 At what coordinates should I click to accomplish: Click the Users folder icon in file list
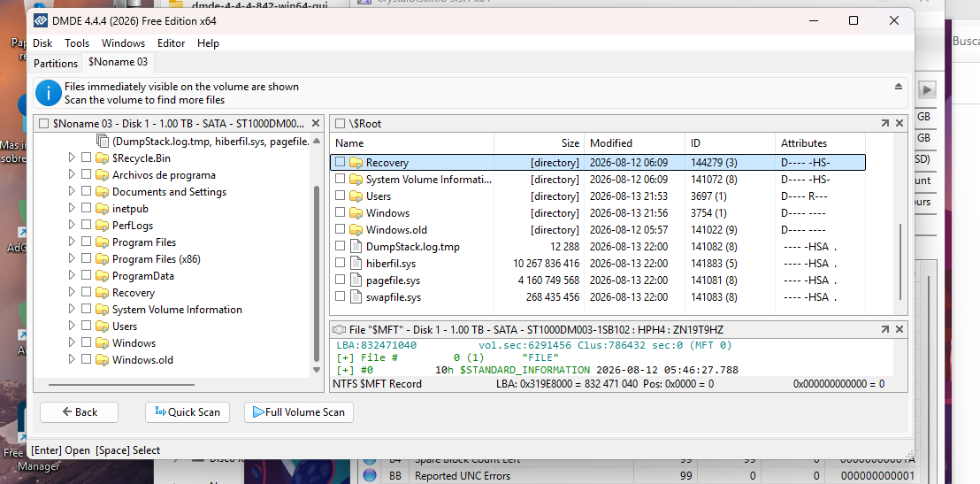tap(356, 196)
